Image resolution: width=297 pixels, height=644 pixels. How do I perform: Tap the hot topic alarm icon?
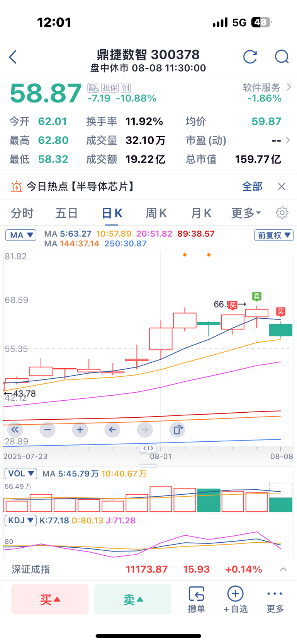(x=16, y=187)
